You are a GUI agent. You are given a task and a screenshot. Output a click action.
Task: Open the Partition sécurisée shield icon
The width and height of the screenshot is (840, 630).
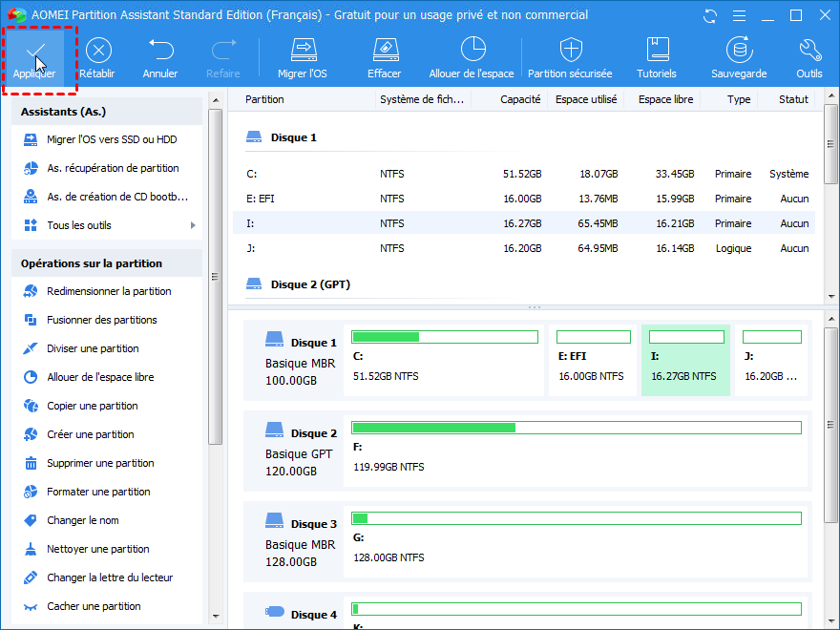point(570,51)
